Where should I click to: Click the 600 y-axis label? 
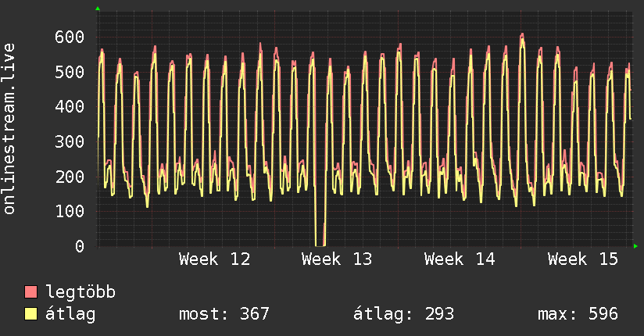coord(70,37)
